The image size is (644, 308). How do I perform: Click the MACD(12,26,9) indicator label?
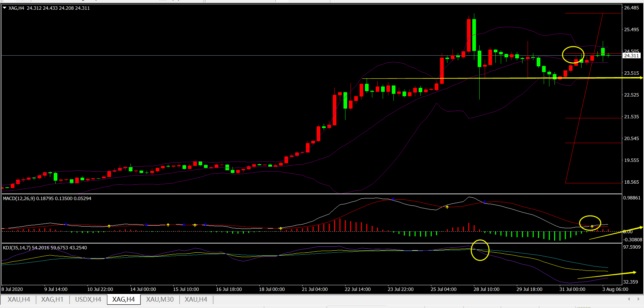coord(47,198)
